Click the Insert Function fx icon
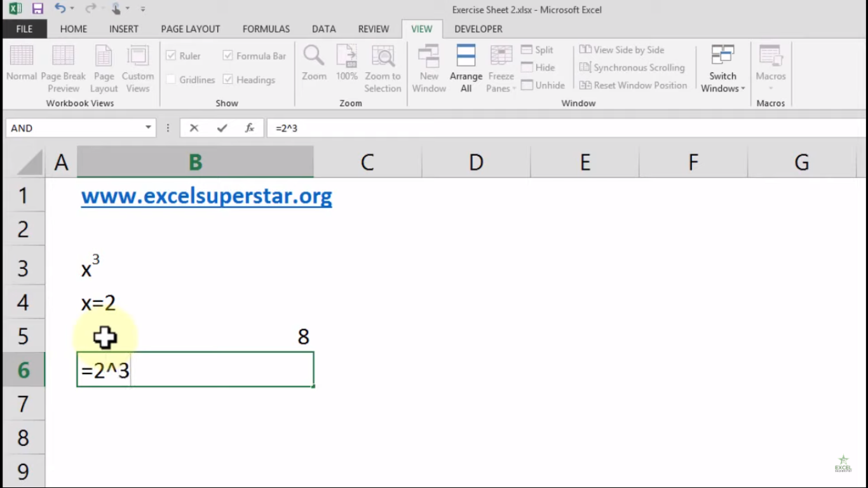Image resolution: width=868 pixels, height=488 pixels. coord(250,128)
